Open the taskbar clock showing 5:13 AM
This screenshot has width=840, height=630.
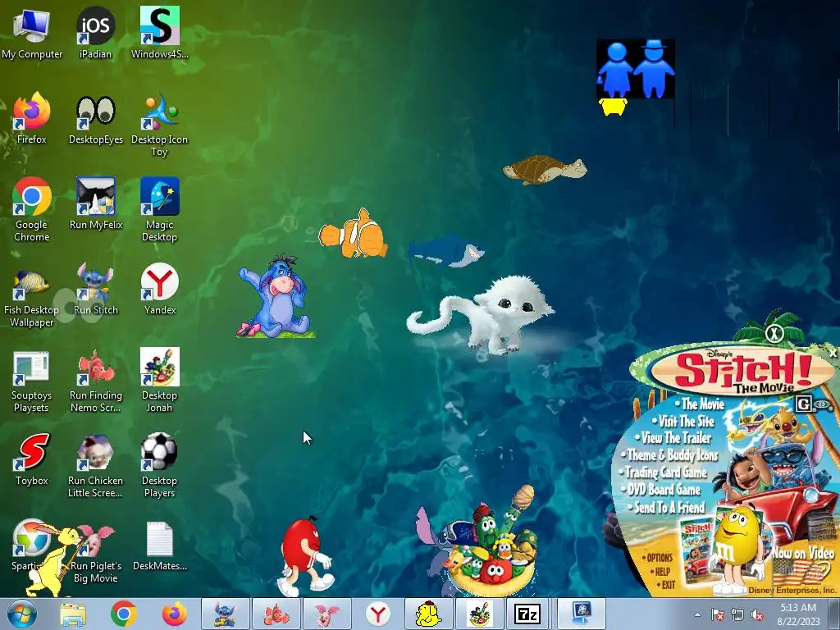tap(798, 614)
